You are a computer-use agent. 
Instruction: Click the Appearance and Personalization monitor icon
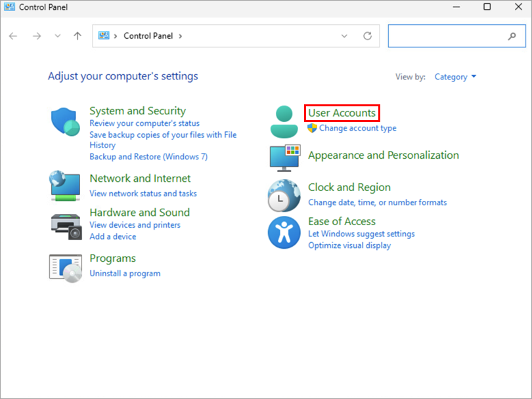(284, 158)
